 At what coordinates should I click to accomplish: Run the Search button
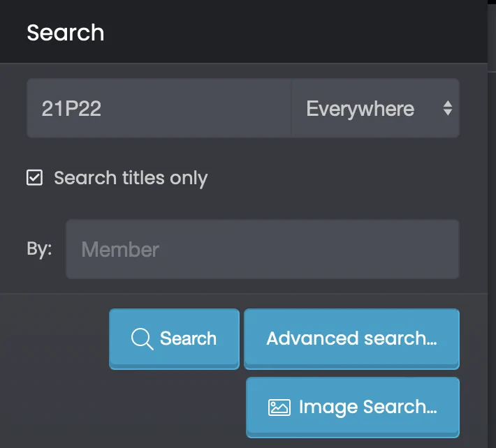tap(174, 338)
